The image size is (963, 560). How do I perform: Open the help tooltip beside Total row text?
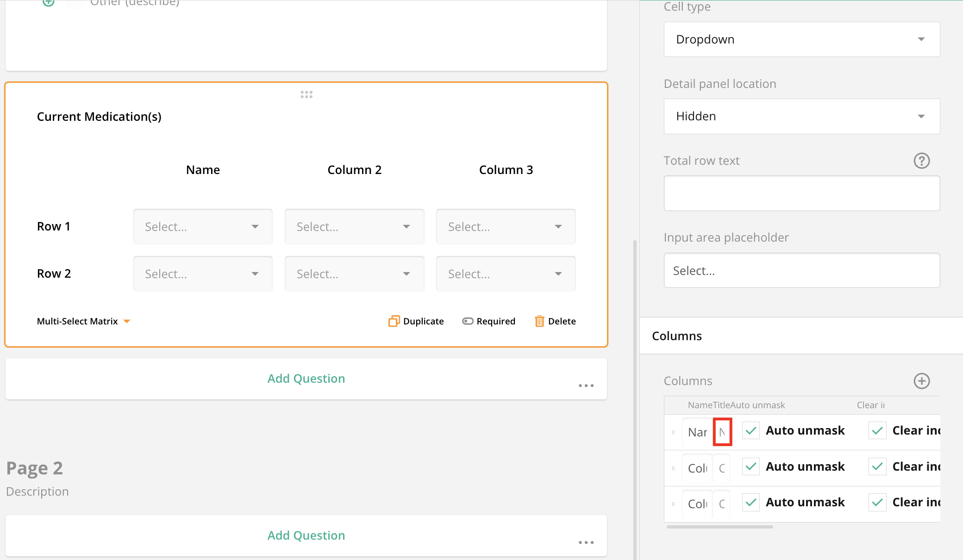pyautogui.click(x=922, y=161)
